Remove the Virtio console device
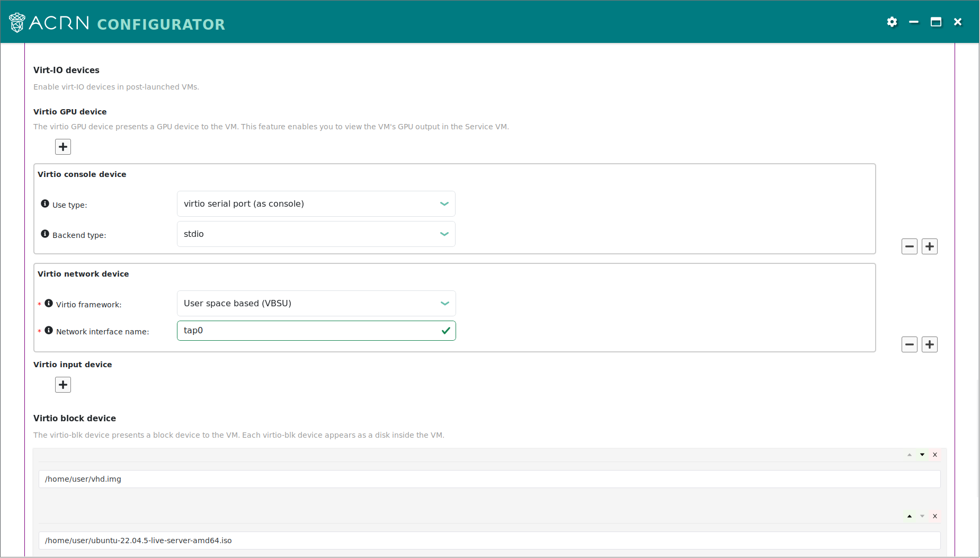This screenshot has width=980, height=558. click(910, 246)
